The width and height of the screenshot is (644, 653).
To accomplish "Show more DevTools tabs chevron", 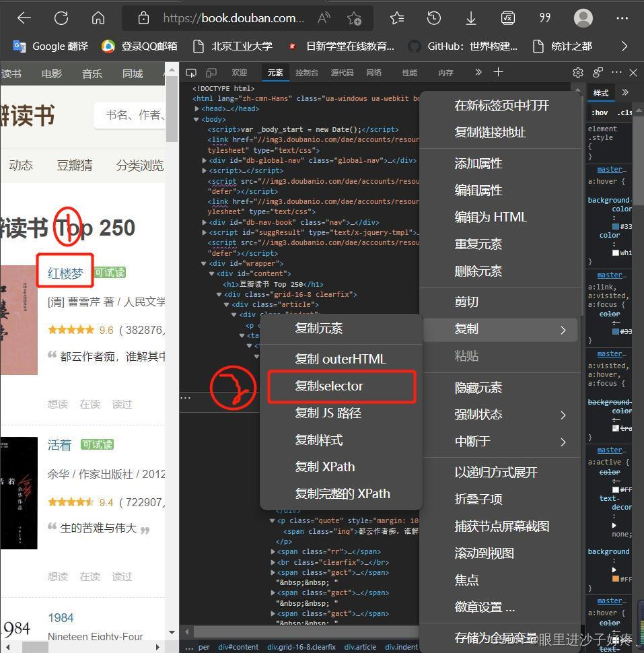I will pos(478,72).
